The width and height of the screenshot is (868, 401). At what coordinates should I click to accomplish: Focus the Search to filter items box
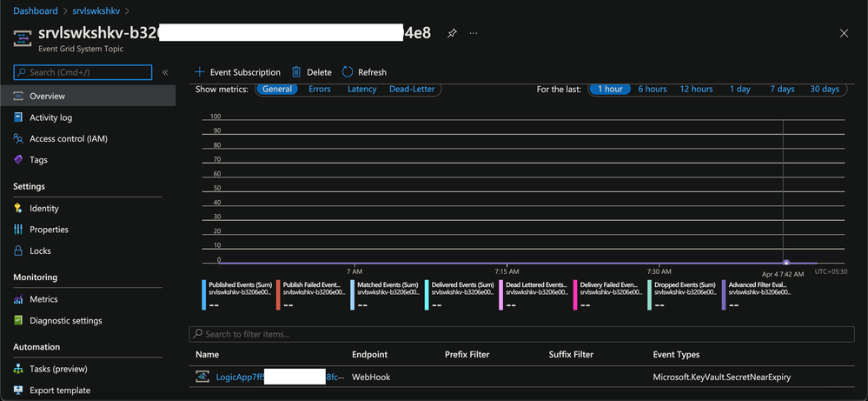[521, 334]
